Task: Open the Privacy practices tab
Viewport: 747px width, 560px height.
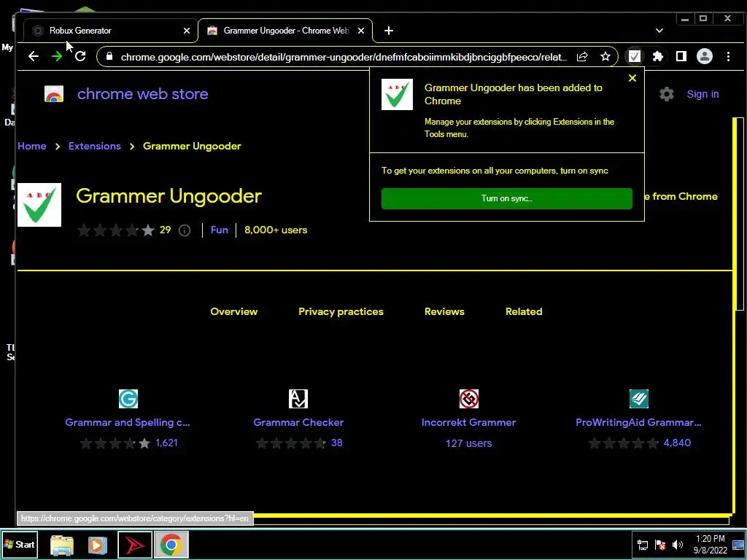Action: (x=341, y=311)
